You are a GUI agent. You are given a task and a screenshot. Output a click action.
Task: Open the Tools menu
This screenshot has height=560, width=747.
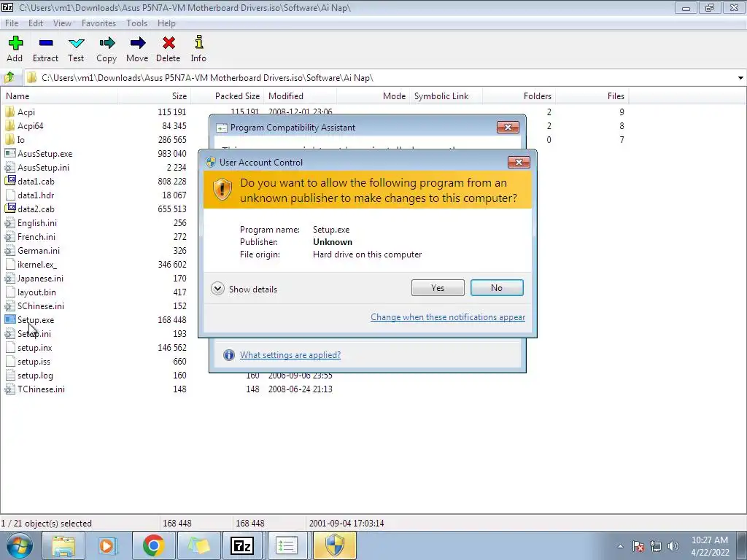136,23
